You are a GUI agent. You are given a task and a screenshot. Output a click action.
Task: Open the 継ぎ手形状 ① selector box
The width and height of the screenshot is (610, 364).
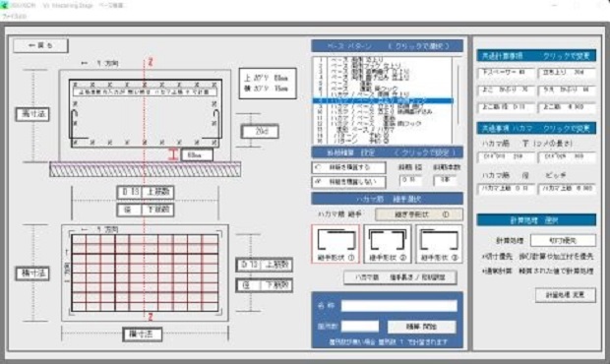pos(419,214)
